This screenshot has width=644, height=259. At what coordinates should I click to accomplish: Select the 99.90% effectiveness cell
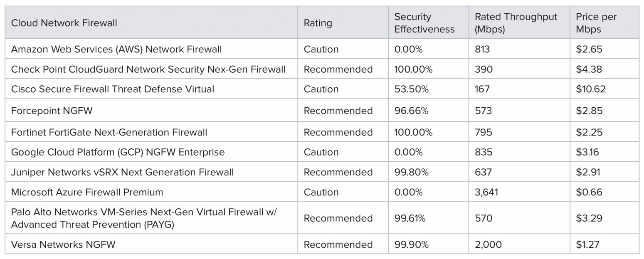pos(411,244)
